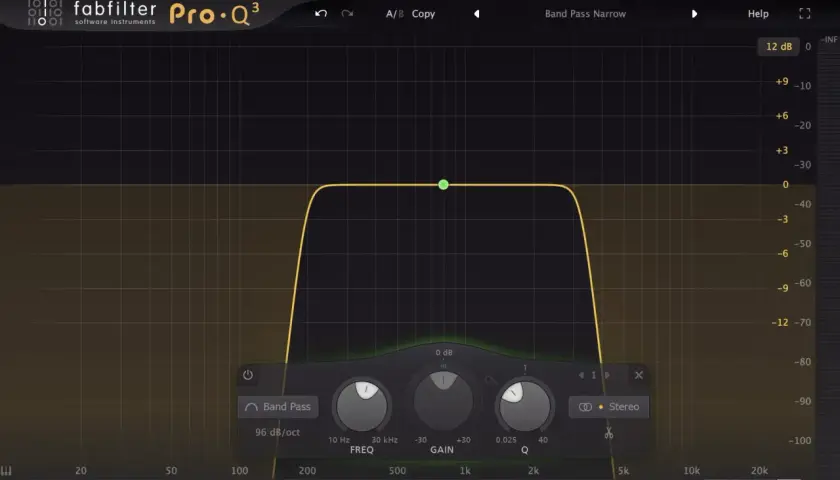Image resolution: width=840 pixels, height=480 pixels.
Task: Click the +9 gain scale label
Action: (x=782, y=81)
